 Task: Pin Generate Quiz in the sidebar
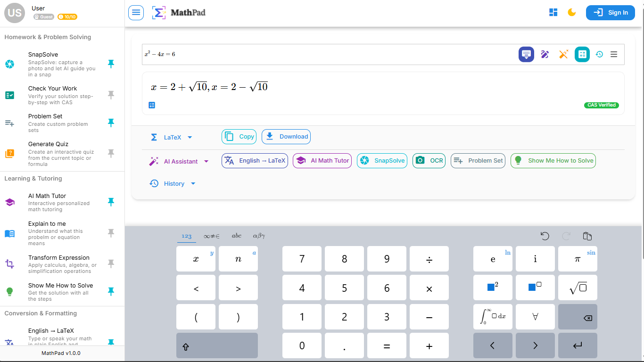[111, 154]
